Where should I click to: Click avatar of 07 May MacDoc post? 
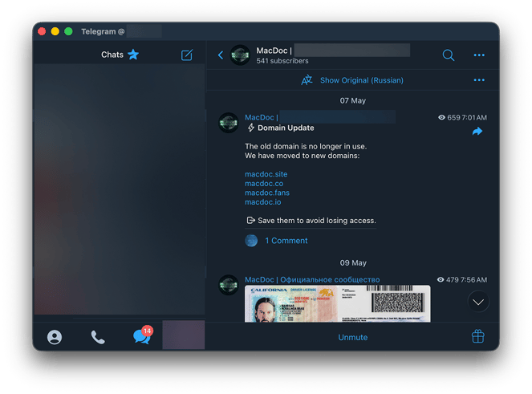point(229,123)
